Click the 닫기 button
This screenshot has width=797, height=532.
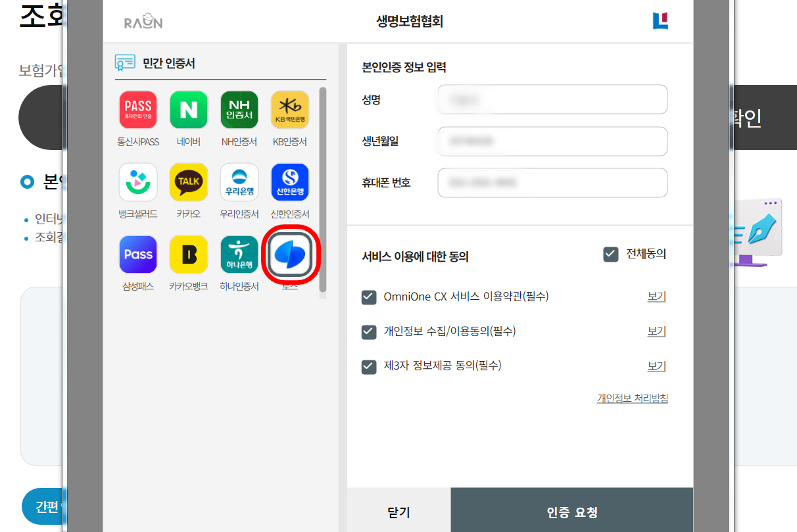[x=399, y=512]
